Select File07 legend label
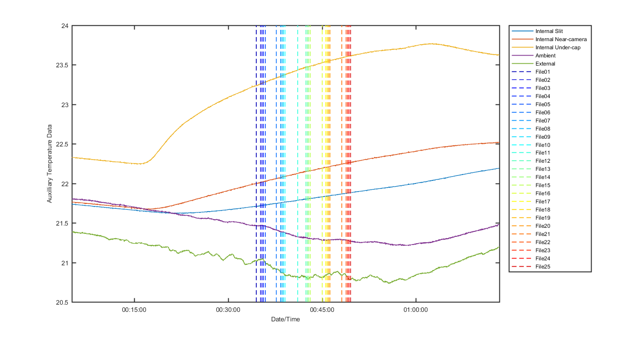 pos(543,121)
